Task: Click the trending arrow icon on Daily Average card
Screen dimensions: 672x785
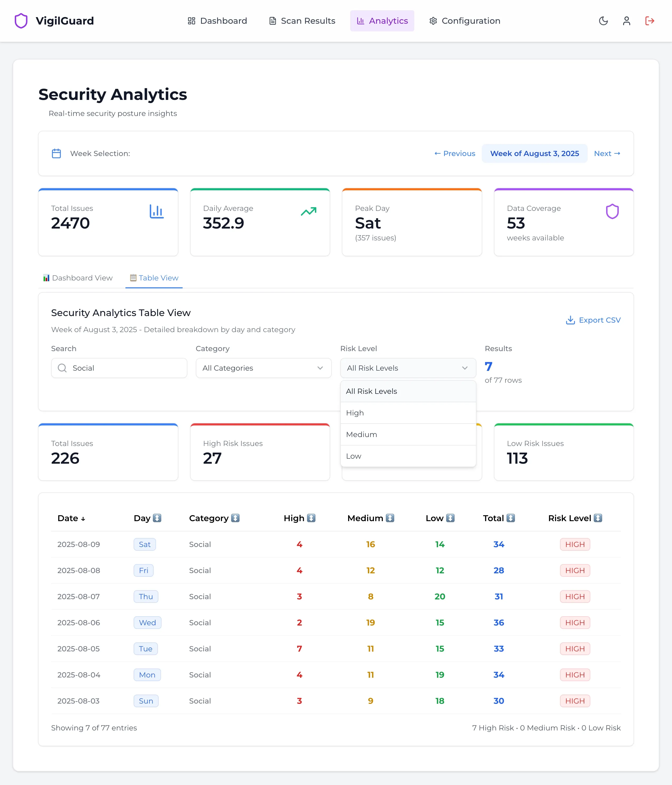Action: point(308,211)
